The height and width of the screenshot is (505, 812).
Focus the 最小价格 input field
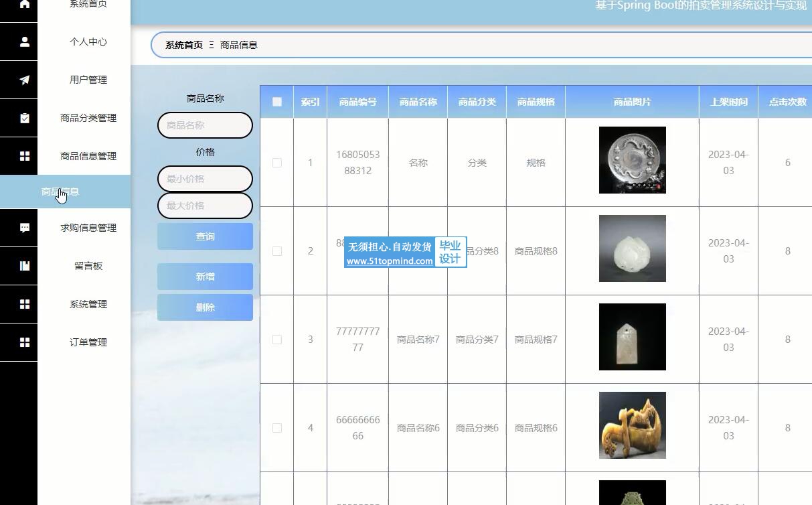205,179
